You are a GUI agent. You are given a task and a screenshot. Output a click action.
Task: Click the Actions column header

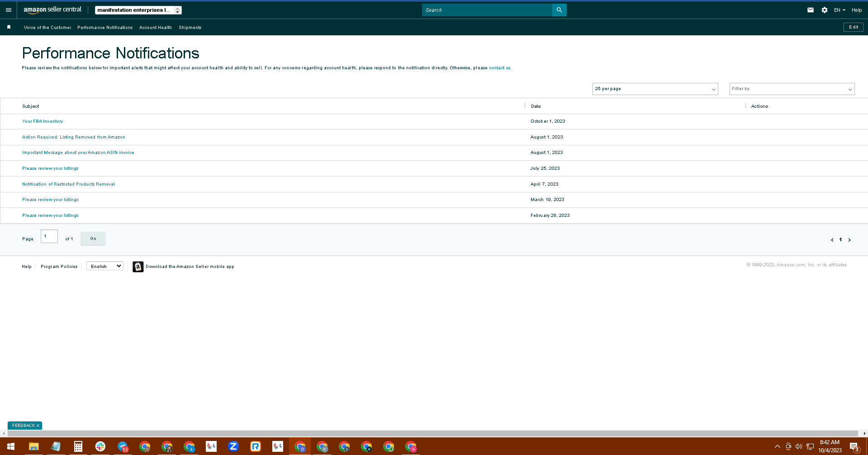759,106
